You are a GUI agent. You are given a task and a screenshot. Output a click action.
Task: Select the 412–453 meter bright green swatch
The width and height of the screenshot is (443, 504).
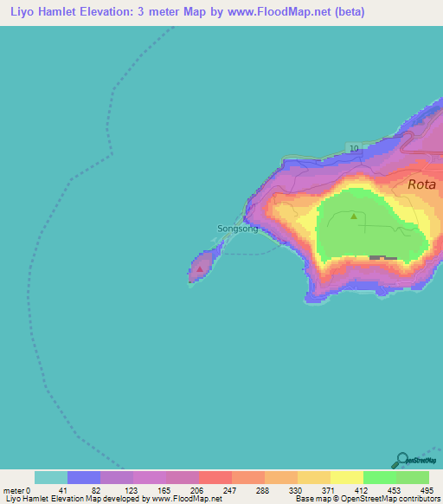(x=380, y=477)
